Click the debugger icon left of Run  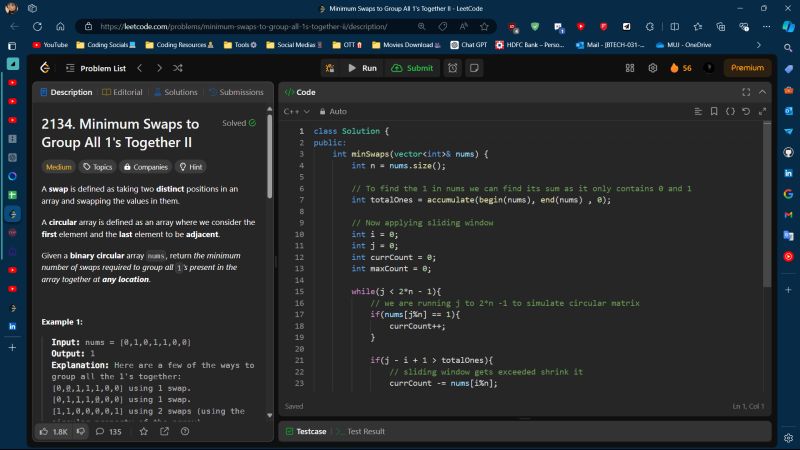coord(330,68)
